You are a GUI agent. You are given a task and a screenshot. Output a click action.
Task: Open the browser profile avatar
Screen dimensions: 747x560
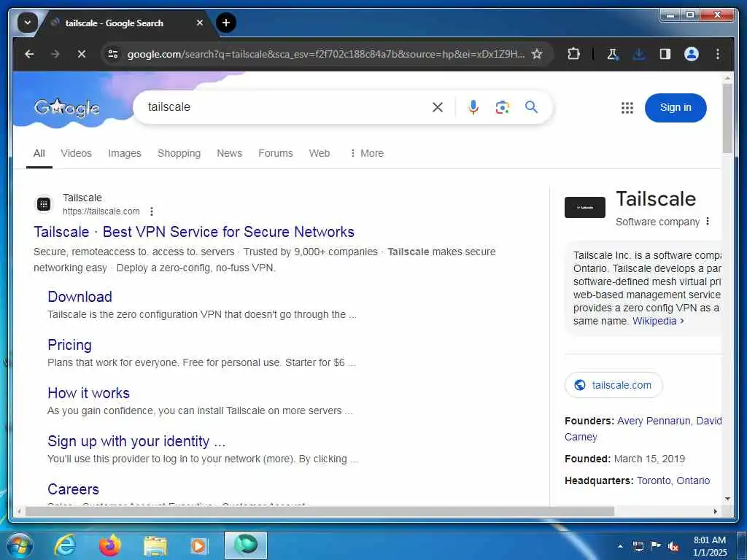[692, 54]
